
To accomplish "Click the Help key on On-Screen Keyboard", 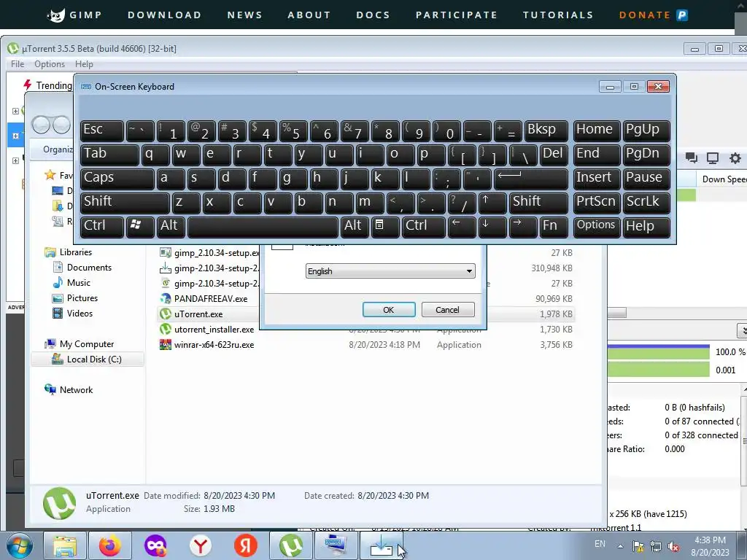I will [646, 226].
